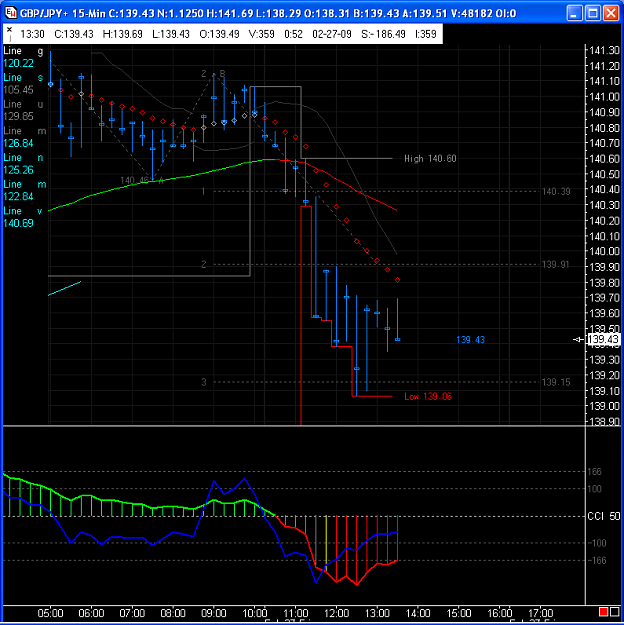Click the I:359 value in data bar
Viewport: 624px width, 625px height.
point(426,34)
